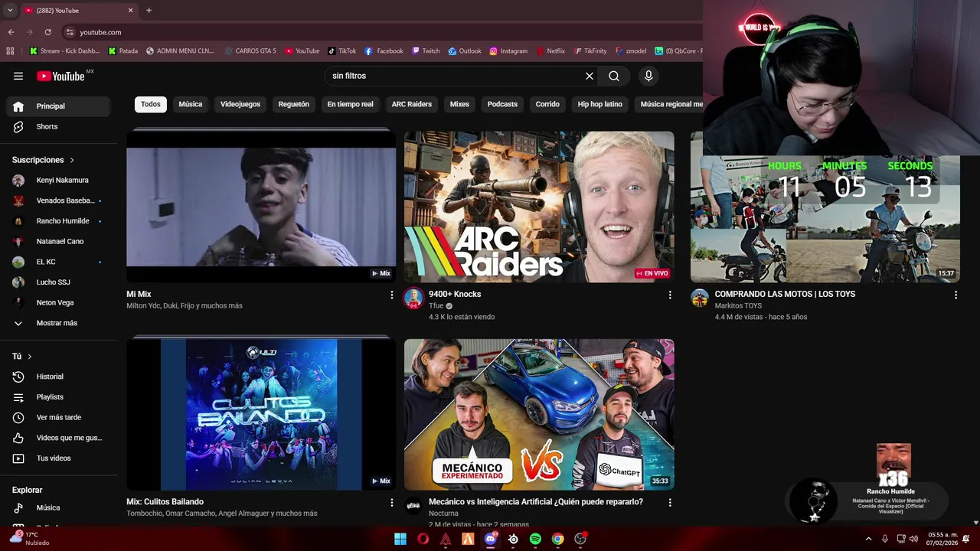Open the Shorts sidebar icon
The image size is (980, 551).
coord(18,126)
